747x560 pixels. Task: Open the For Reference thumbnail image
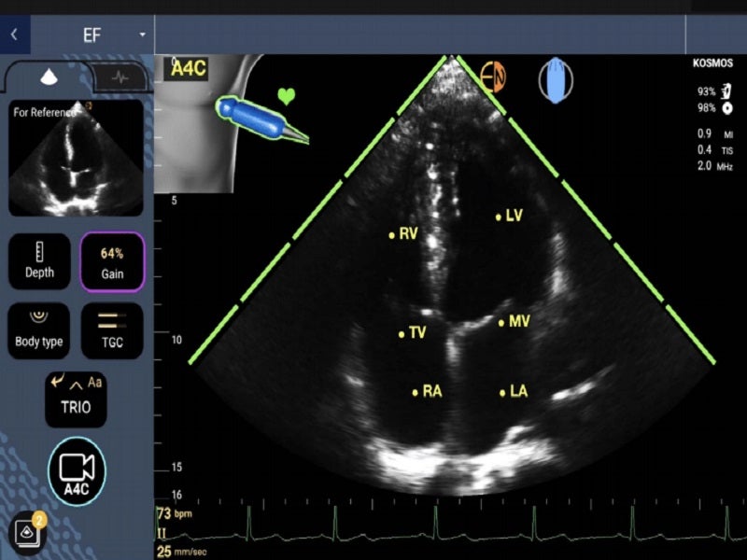click(76, 158)
